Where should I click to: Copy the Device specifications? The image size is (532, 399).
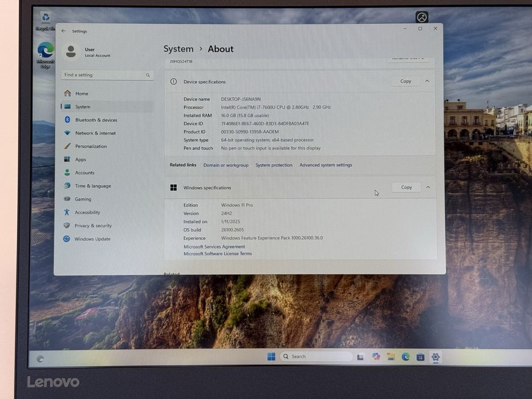pyautogui.click(x=405, y=81)
